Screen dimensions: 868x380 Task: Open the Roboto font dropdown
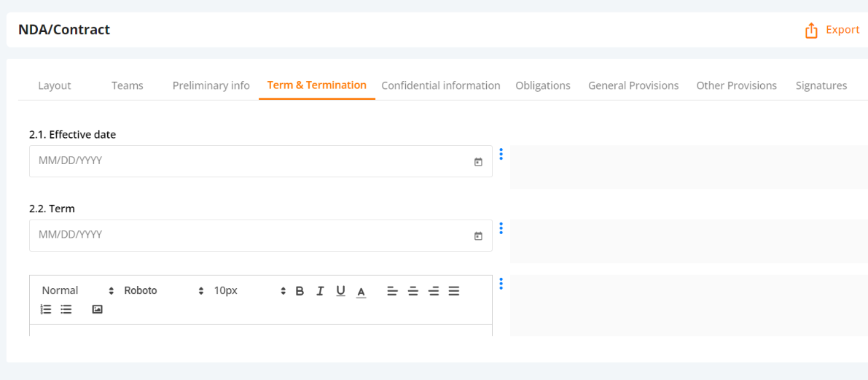(x=165, y=290)
